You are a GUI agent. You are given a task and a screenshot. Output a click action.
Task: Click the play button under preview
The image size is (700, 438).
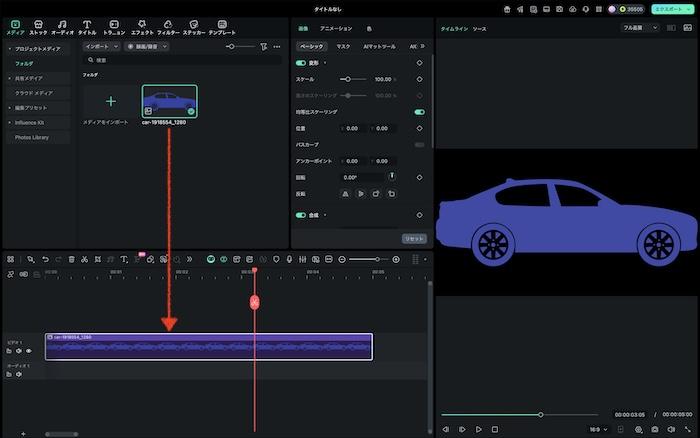[479, 429]
